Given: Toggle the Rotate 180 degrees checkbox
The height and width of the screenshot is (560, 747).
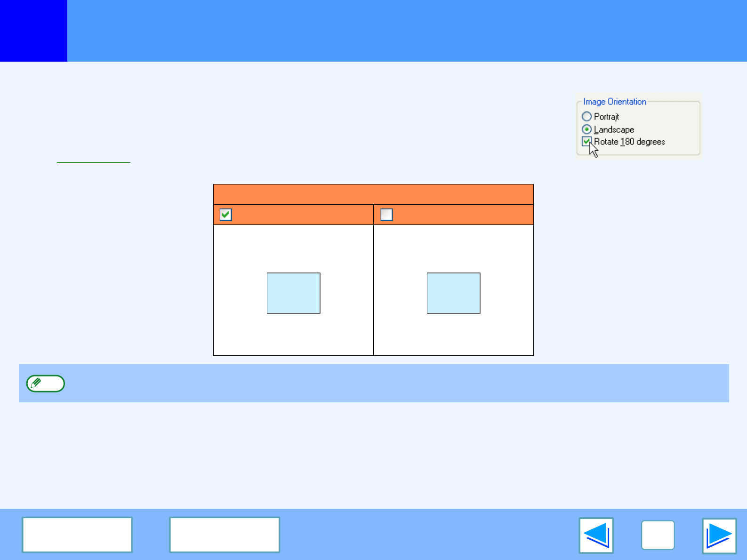Looking at the screenshot, I should click(586, 142).
